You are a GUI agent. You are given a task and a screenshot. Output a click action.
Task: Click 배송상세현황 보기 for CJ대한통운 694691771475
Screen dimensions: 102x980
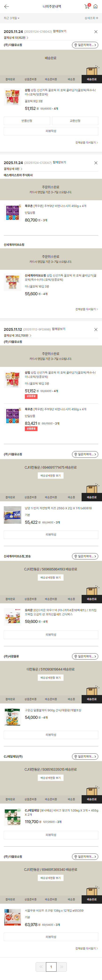(x=51, y=476)
